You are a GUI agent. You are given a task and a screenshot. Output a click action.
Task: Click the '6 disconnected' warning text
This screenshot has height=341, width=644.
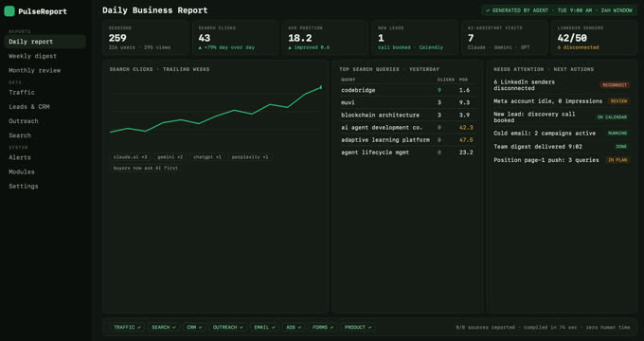[578, 47]
